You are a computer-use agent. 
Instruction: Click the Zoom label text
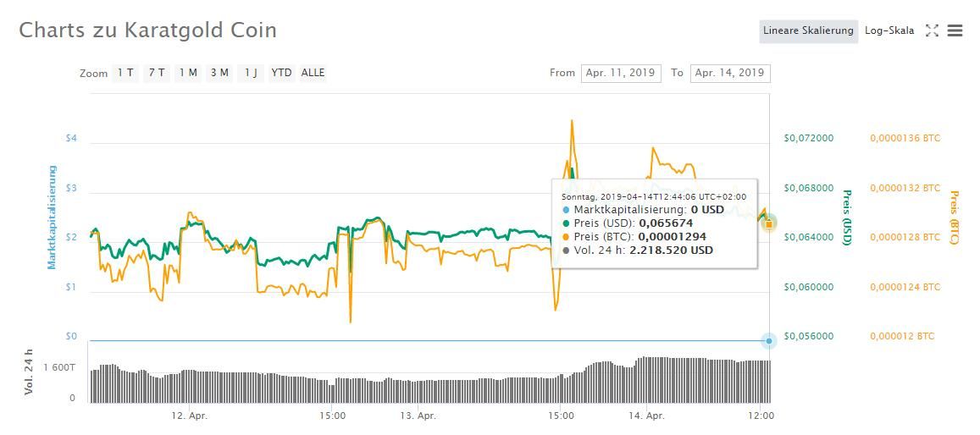pos(94,74)
